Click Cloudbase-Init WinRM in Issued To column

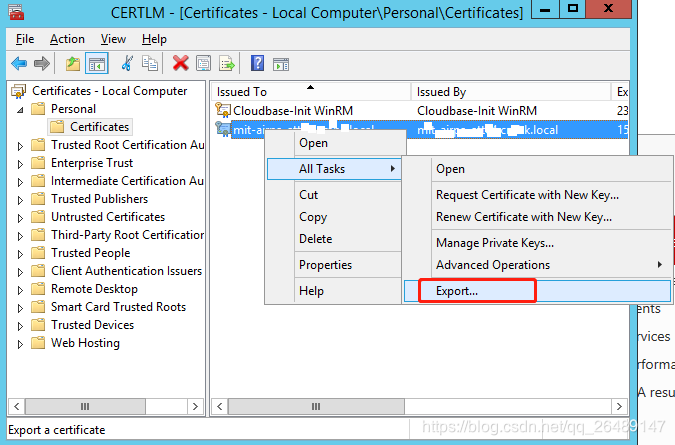pos(293,111)
